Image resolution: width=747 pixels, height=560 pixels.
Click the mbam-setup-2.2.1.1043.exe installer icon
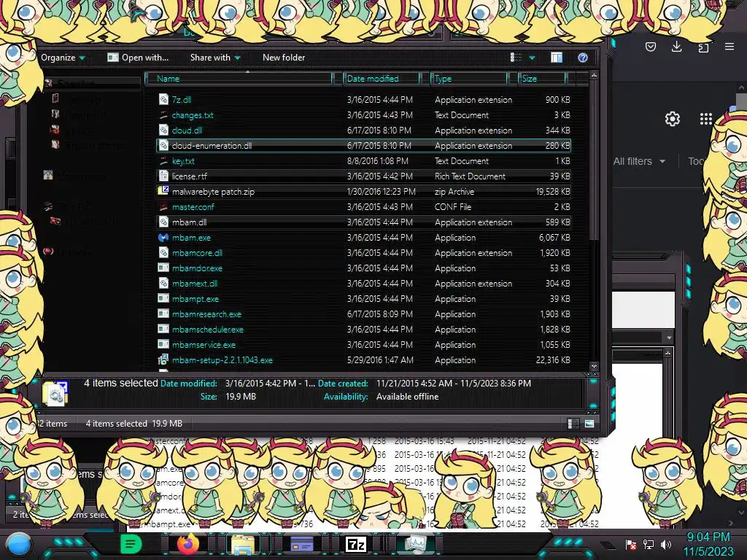tap(163, 360)
